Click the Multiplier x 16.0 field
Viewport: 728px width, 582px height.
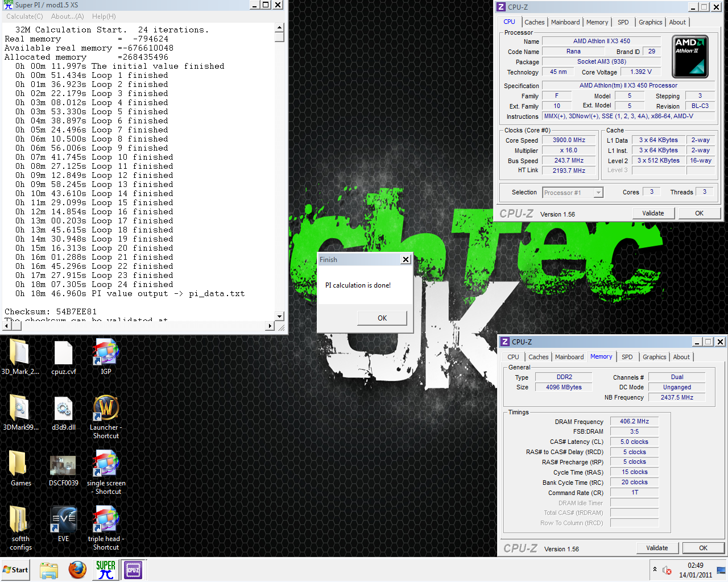click(569, 150)
